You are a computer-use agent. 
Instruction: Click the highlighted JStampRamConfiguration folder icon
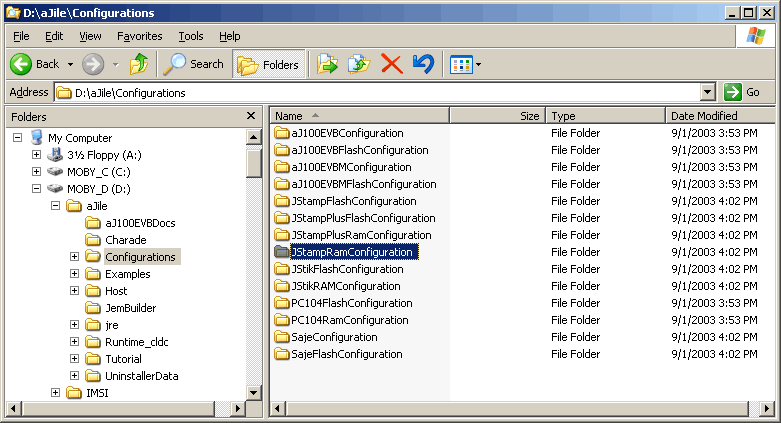pyautogui.click(x=282, y=252)
